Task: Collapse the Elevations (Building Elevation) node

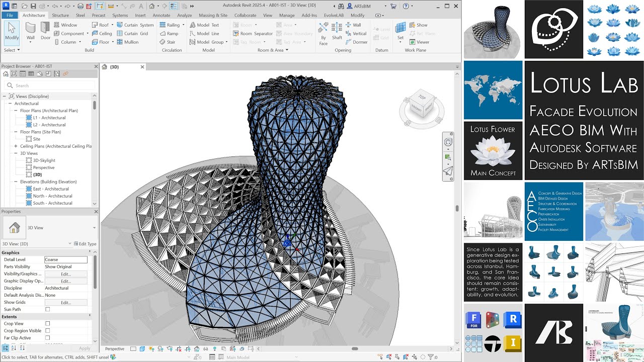Action: click(x=16, y=182)
